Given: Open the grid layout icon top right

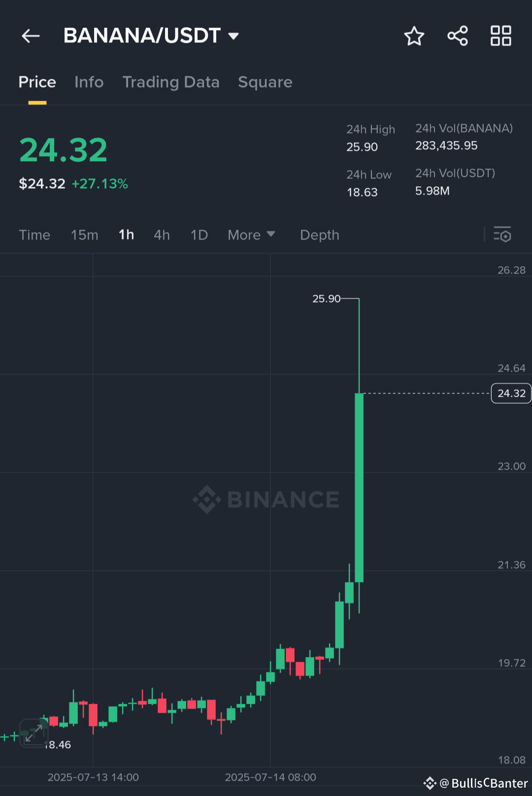Looking at the screenshot, I should pos(500,35).
